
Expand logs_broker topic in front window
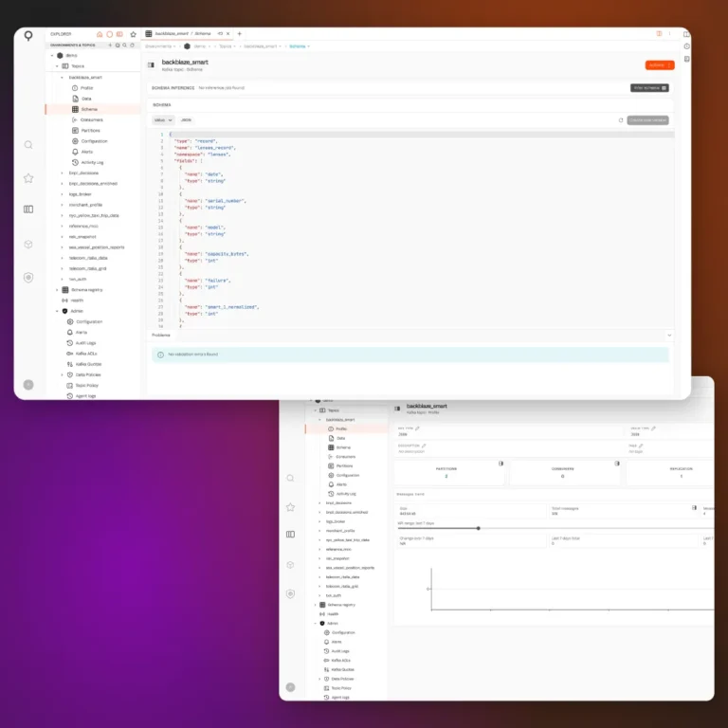[63, 194]
